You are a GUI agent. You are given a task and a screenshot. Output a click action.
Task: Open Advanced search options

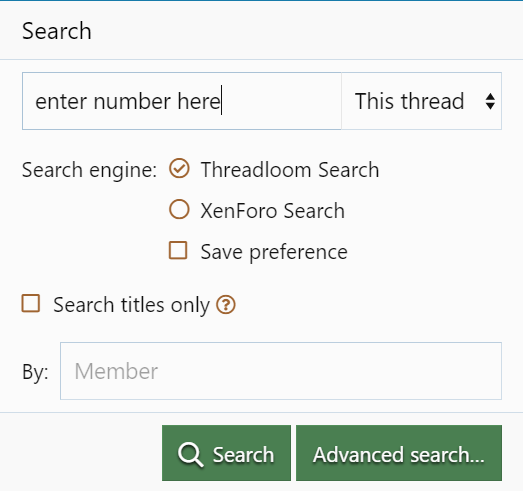[399, 453]
